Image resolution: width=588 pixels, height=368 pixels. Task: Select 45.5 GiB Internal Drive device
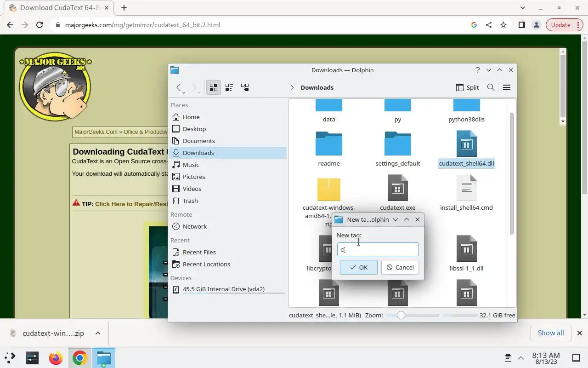coord(228,289)
